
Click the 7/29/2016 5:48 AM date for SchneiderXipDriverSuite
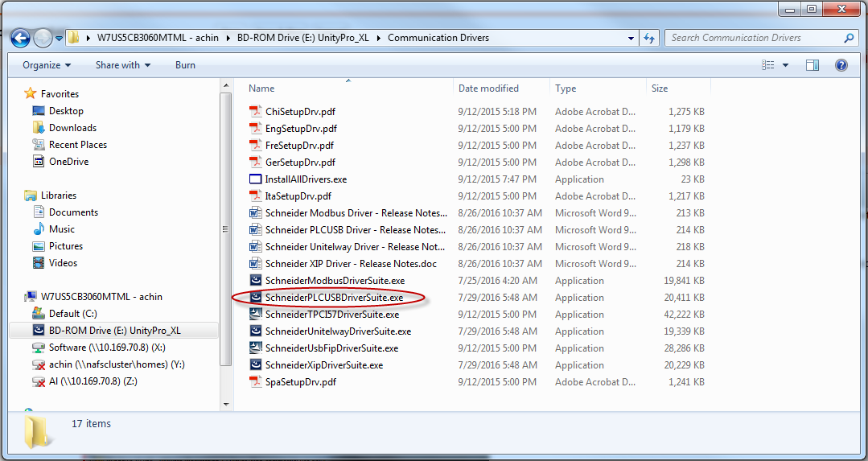coord(498,365)
